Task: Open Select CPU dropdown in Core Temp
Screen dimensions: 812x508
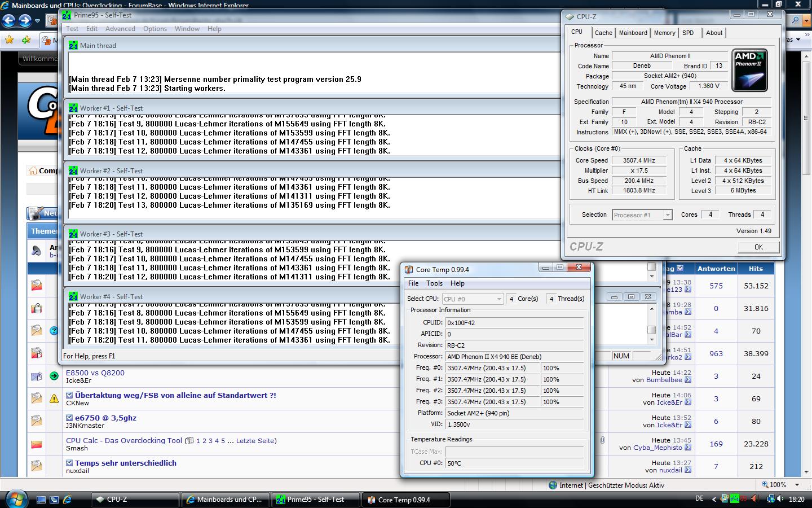Action: [499, 299]
